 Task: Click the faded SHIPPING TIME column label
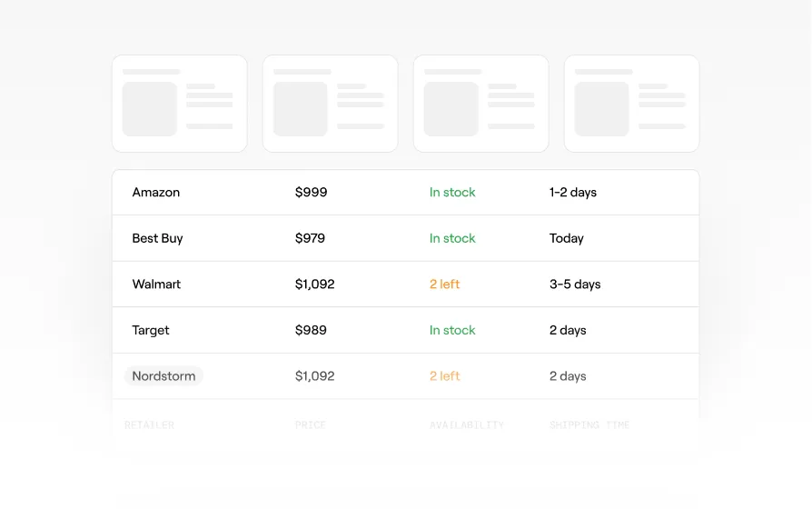tap(589, 425)
